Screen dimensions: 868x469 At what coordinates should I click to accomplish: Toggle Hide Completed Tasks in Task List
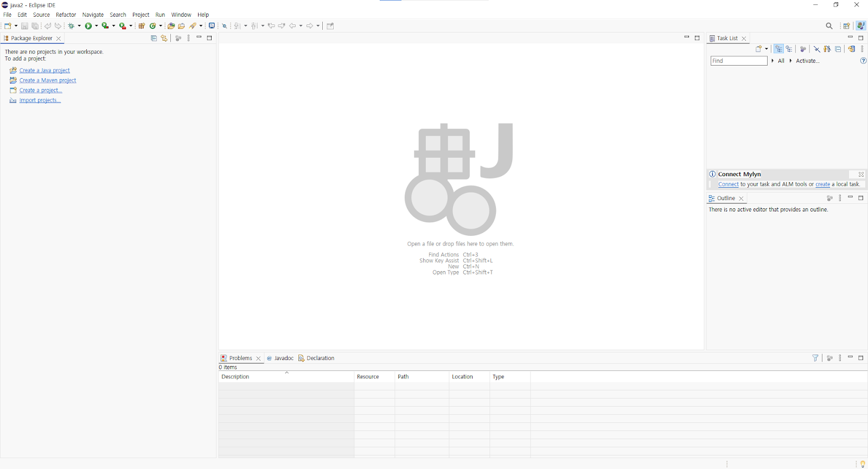[x=816, y=49]
